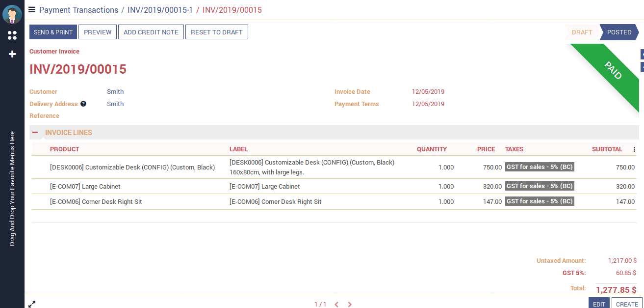Open the apps grid launcher icon
The image size is (644, 308).
point(12,35)
